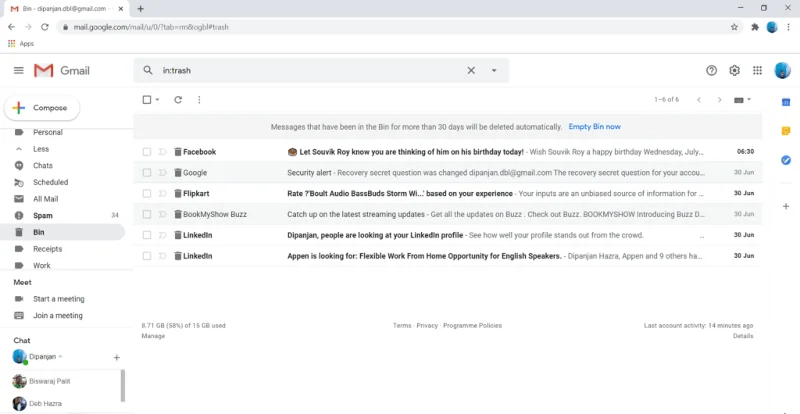Click the Refresh icon in mail toolbar

pyautogui.click(x=178, y=100)
